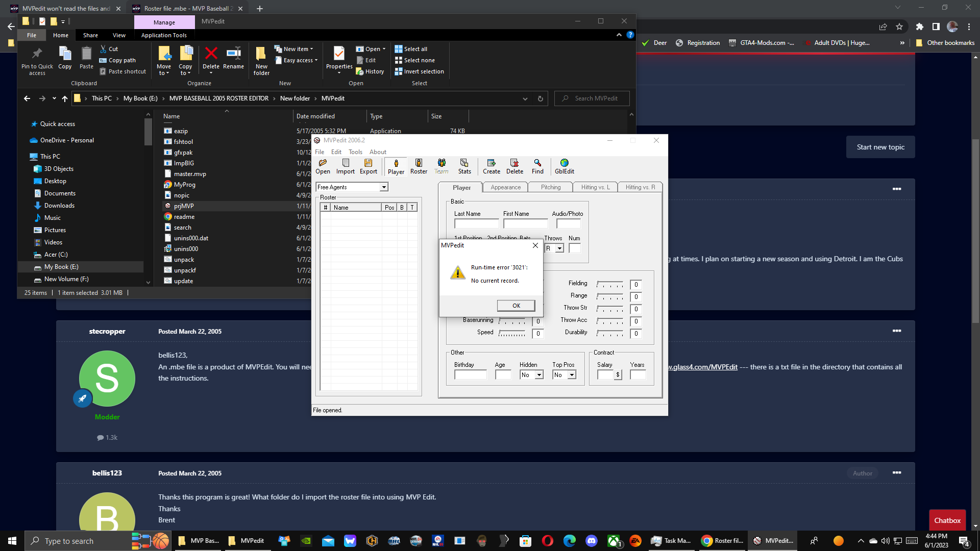Click the Delete player icon in MVPedit
The height and width of the screenshot is (551, 980).
514,166
